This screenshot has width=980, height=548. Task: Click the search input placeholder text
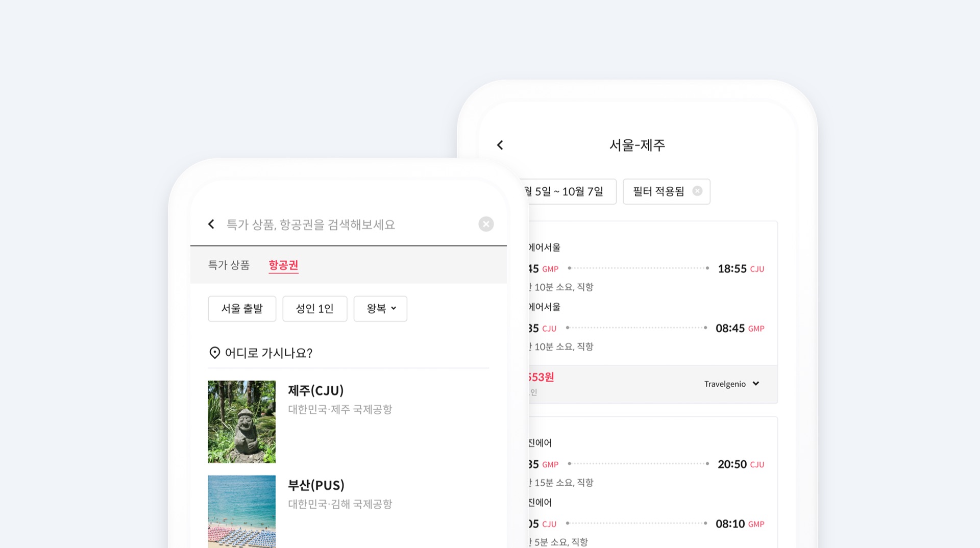(311, 225)
